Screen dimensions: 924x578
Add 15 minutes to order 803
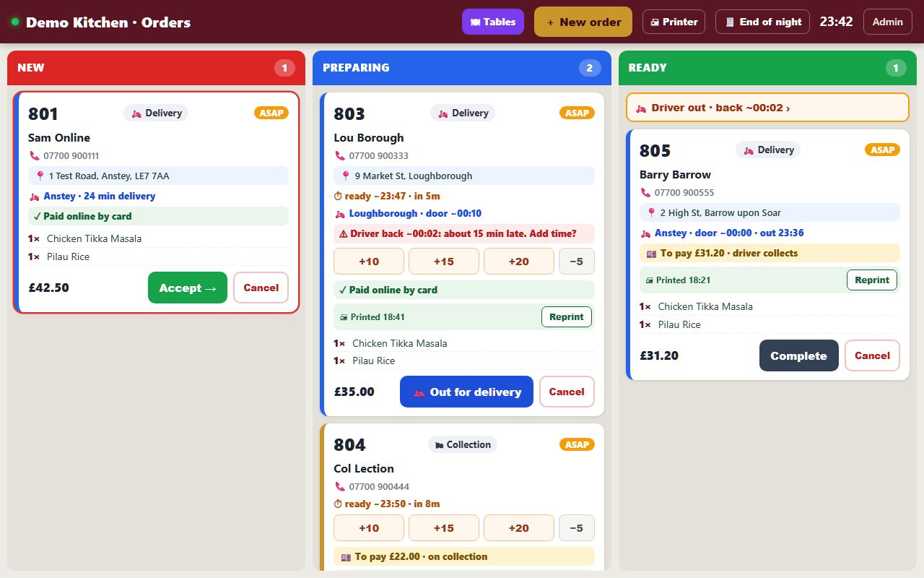tap(444, 262)
